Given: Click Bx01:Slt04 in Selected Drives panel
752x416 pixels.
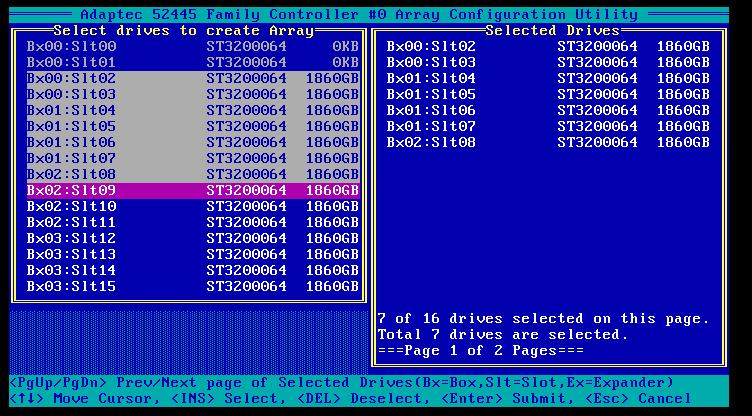Looking at the screenshot, I should click(548, 78).
